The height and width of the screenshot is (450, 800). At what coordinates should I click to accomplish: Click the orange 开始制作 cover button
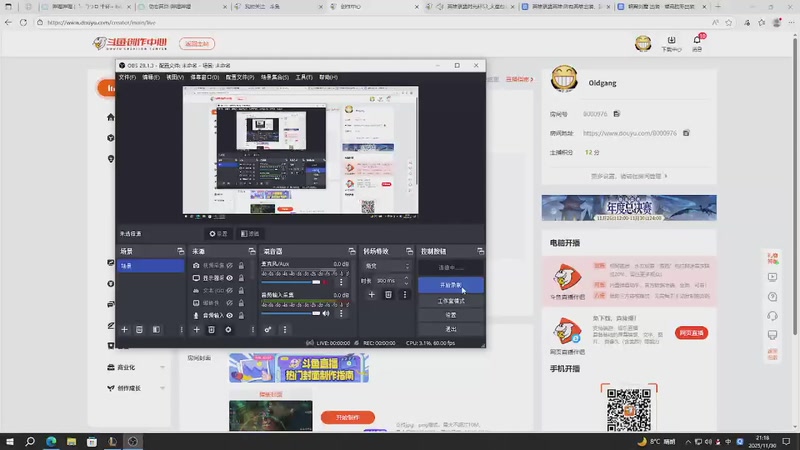click(x=347, y=417)
